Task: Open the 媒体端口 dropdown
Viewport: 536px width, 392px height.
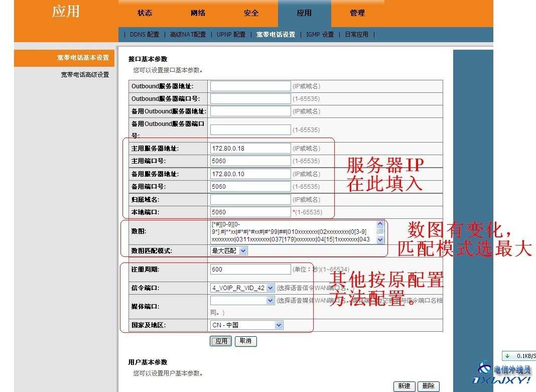Action: tap(242, 301)
